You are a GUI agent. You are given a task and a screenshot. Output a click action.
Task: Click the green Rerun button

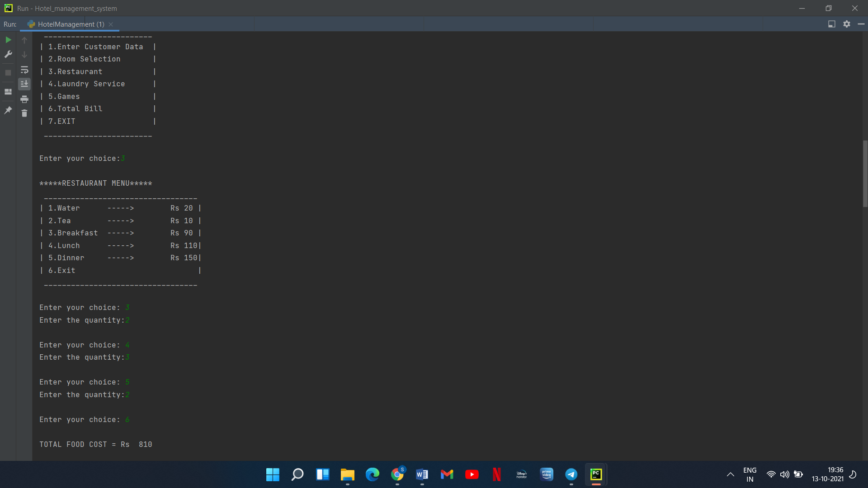click(8, 40)
